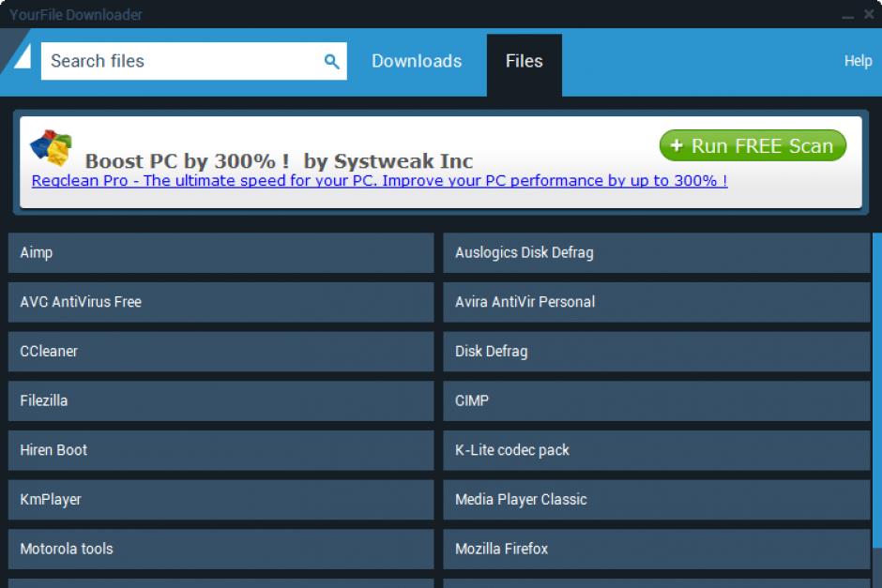Choose Auslogics Disk Defrag entry
Screen dimensions: 882x588
pyautogui.click(x=657, y=253)
